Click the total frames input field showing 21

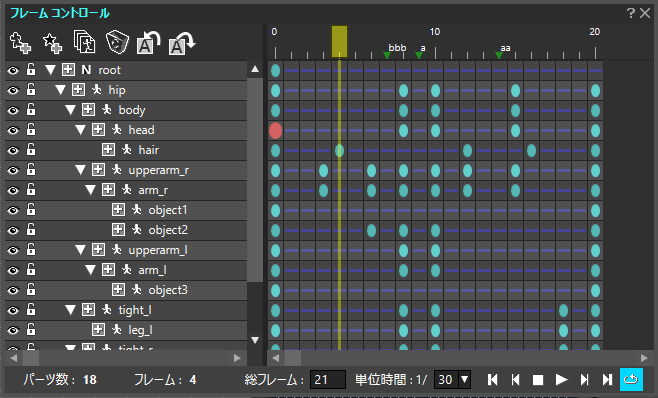click(x=328, y=380)
